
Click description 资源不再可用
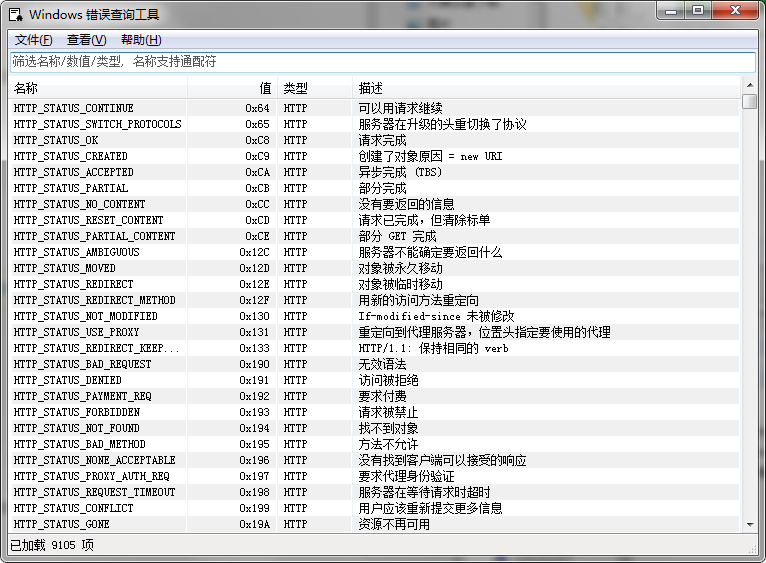point(394,524)
